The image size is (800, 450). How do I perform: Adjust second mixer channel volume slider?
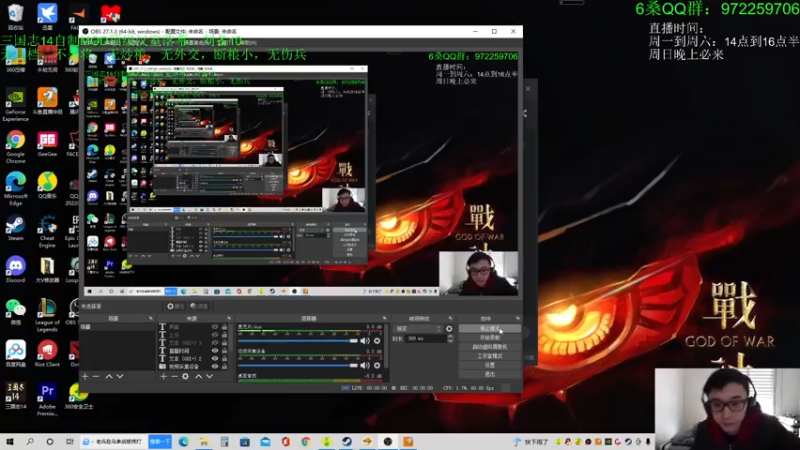coord(298,365)
